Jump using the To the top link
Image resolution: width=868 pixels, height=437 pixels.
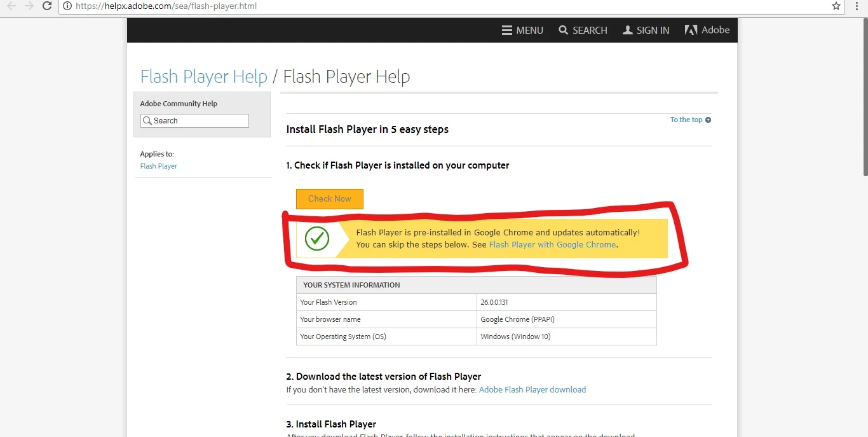tap(690, 120)
